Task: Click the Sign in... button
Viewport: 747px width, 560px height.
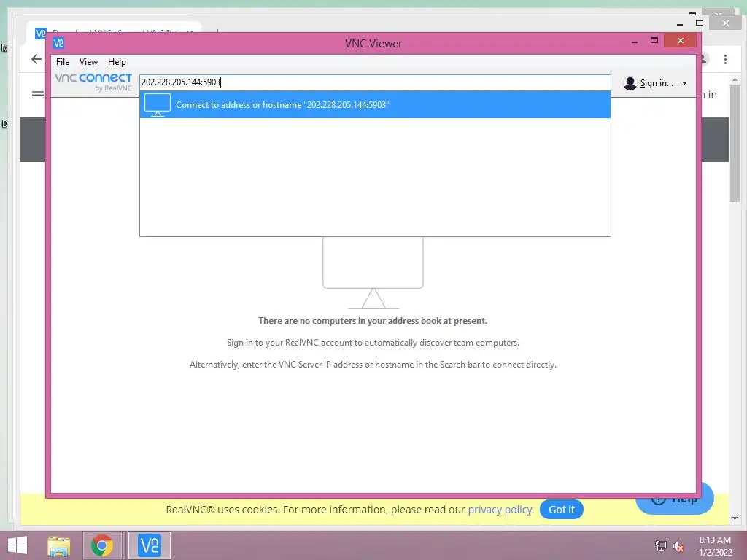Action: (x=656, y=83)
